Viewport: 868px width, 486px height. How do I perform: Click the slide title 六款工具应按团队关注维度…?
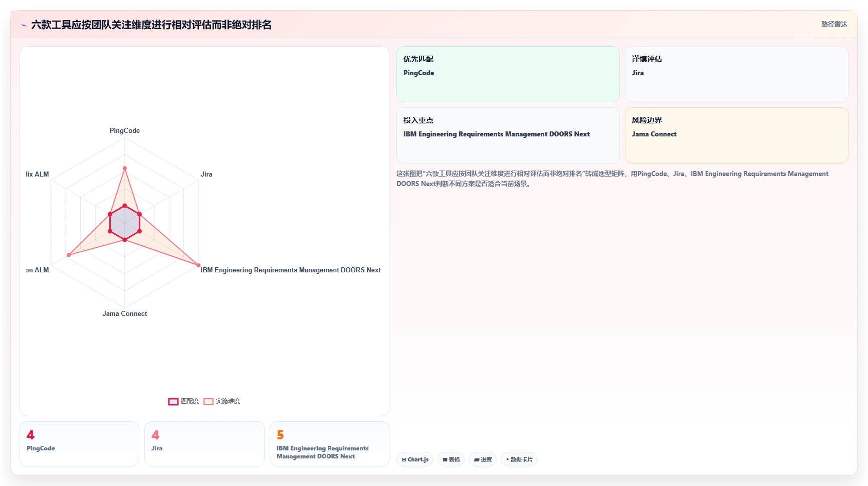[151, 25]
